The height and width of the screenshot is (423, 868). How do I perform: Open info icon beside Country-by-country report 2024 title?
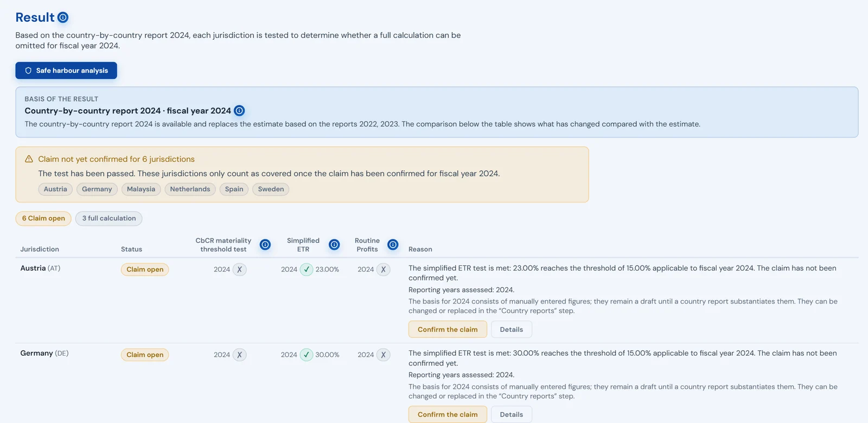pyautogui.click(x=239, y=111)
